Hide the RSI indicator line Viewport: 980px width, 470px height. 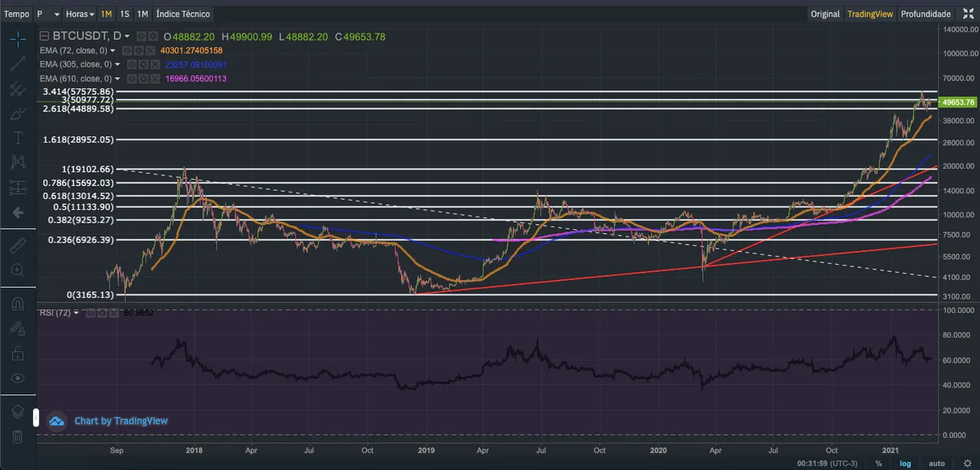90,313
